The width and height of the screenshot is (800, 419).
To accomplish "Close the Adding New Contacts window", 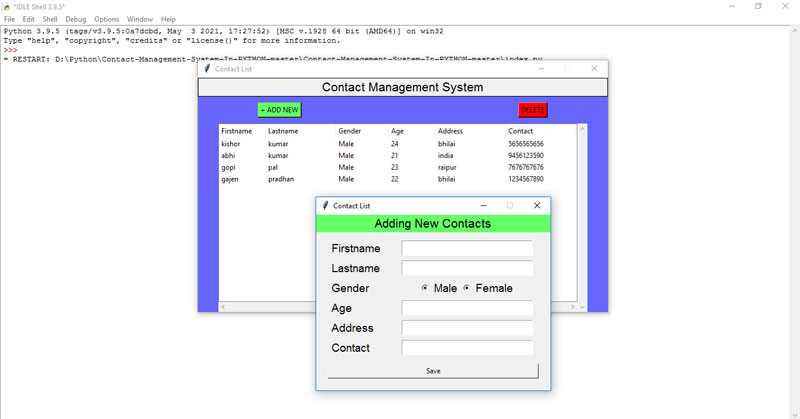I will point(537,206).
